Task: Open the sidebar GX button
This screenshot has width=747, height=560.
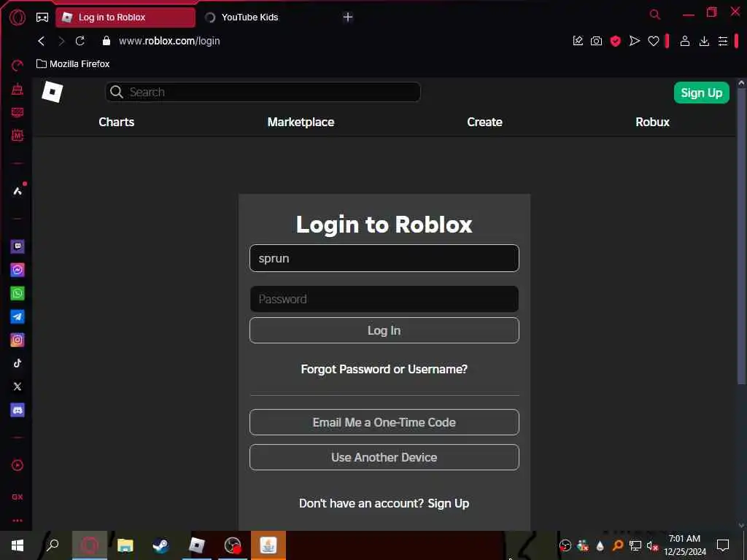Action: [18, 497]
